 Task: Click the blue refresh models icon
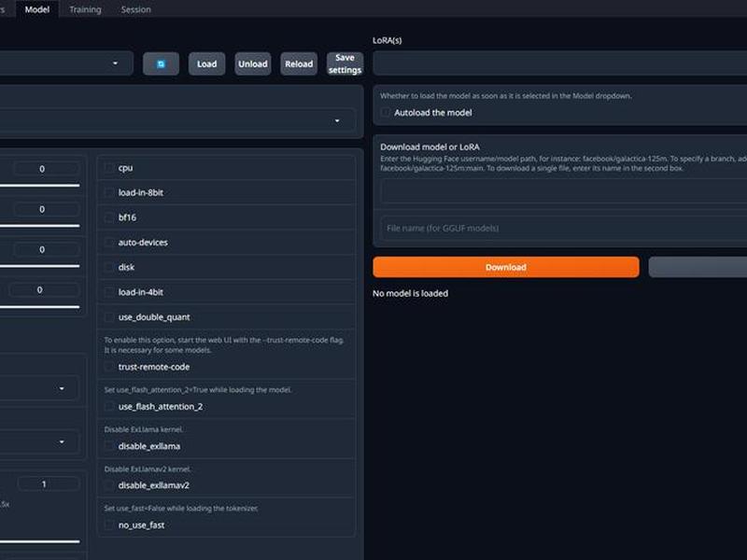pos(161,63)
